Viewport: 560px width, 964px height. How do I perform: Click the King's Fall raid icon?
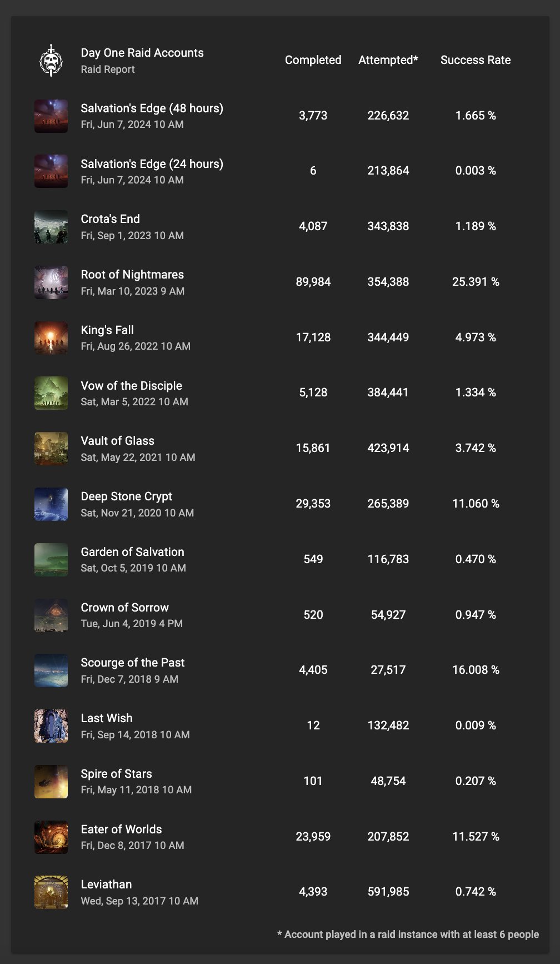click(x=51, y=337)
